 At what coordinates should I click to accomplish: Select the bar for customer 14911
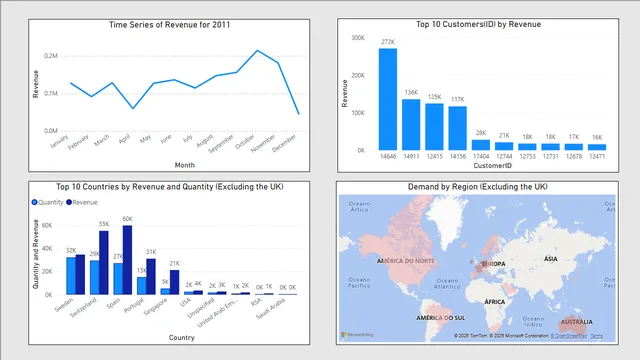tap(411, 124)
